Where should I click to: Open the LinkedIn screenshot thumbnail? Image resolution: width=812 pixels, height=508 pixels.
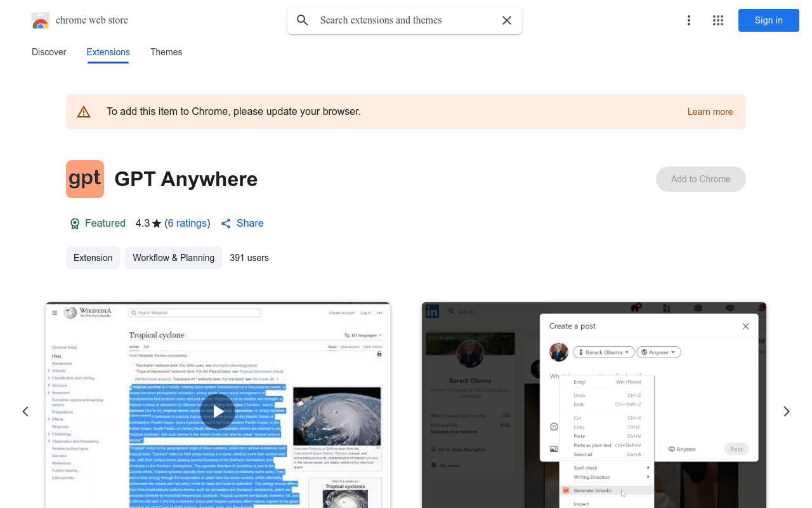click(x=594, y=405)
